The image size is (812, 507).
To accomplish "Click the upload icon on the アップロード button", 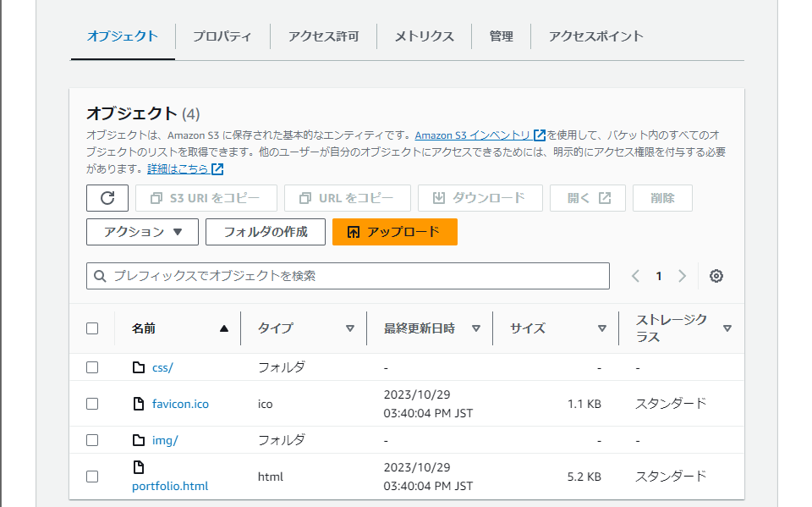I will (353, 230).
